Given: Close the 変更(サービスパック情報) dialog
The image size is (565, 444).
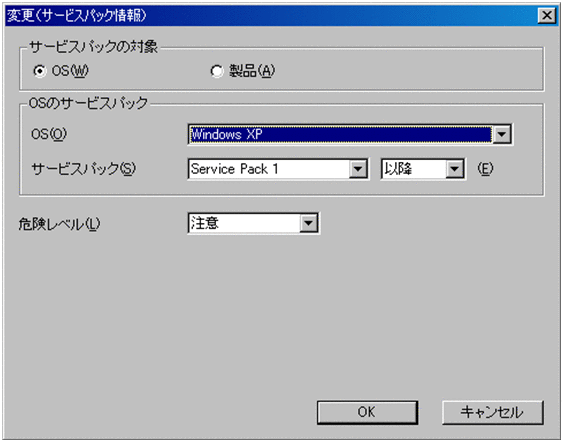Looking at the screenshot, I should (547, 15).
